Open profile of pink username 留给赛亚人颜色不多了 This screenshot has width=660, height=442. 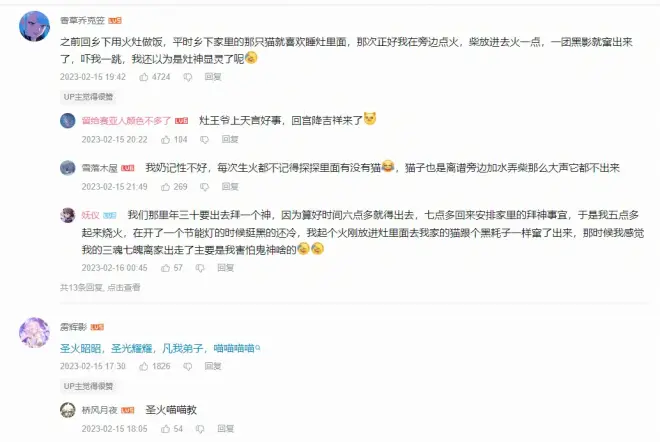[x=126, y=121]
